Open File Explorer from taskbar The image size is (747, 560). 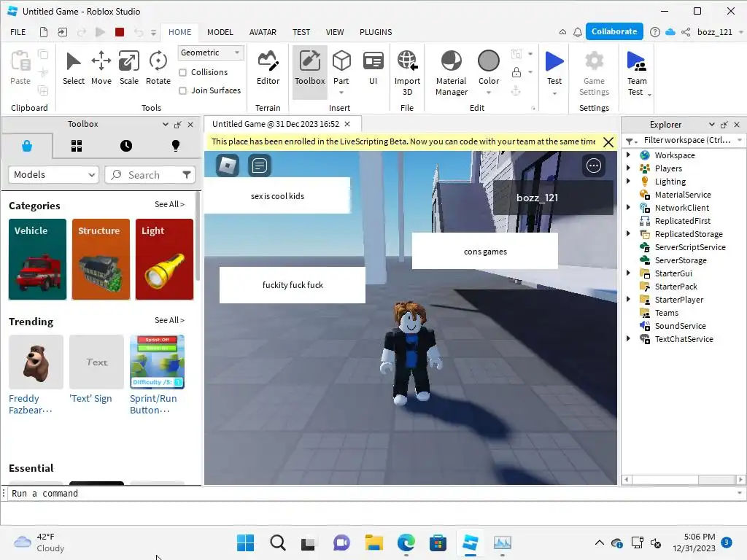[374, 542]
